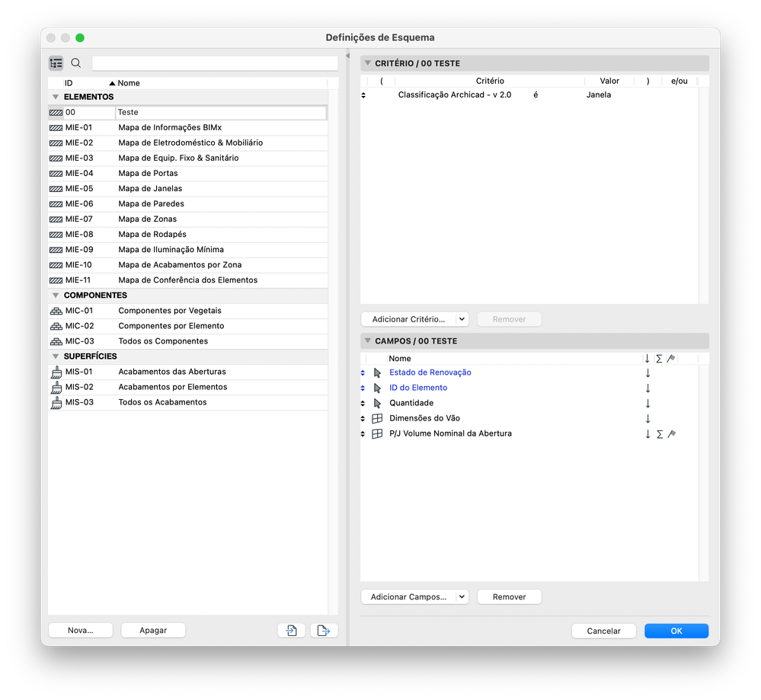Screen dimensions: 761x700
Task: Click the panel collapse arrow on divider
Action: click(347, 56)
